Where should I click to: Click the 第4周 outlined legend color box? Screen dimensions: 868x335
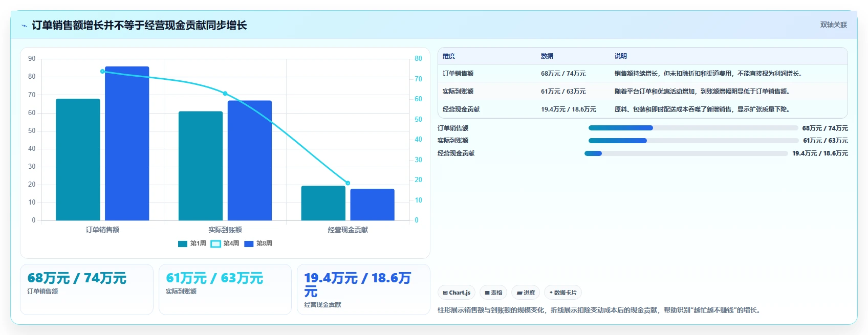tap(215, 244)
